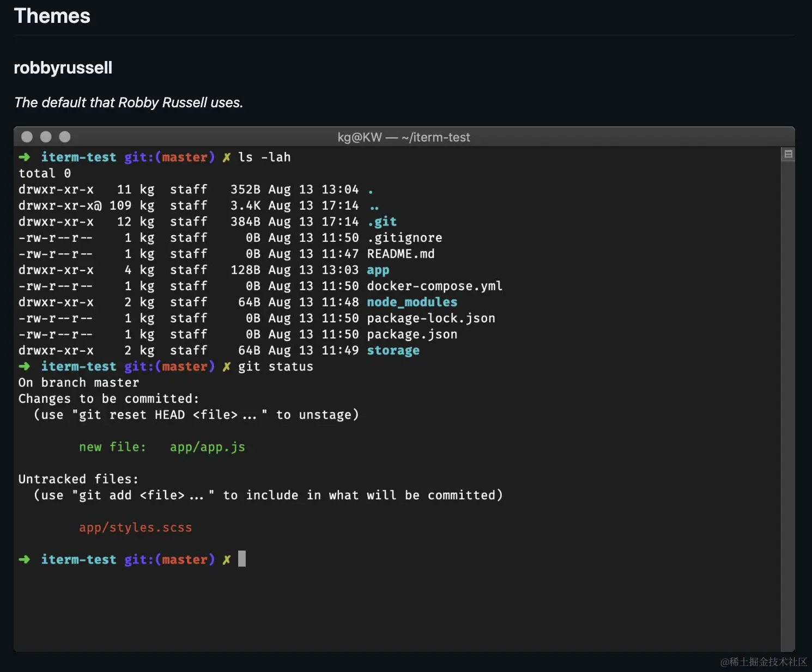This screenshot has height=672, width=812.
Task: Click the "384B" size value
Action: tap(245, 222)
